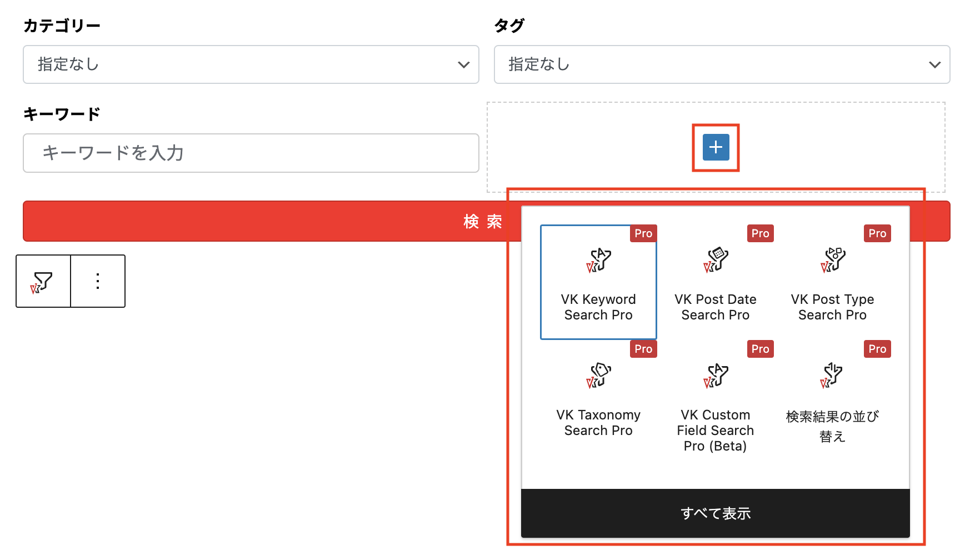Image resolution: width=970 pixels, height=560 pixels.
Task: Click the カテゴリー label
Action: [x=62, y=26]
